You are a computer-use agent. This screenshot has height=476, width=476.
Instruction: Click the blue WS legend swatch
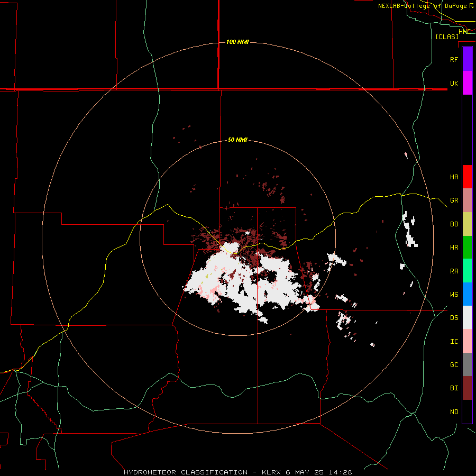coord(467,294)
